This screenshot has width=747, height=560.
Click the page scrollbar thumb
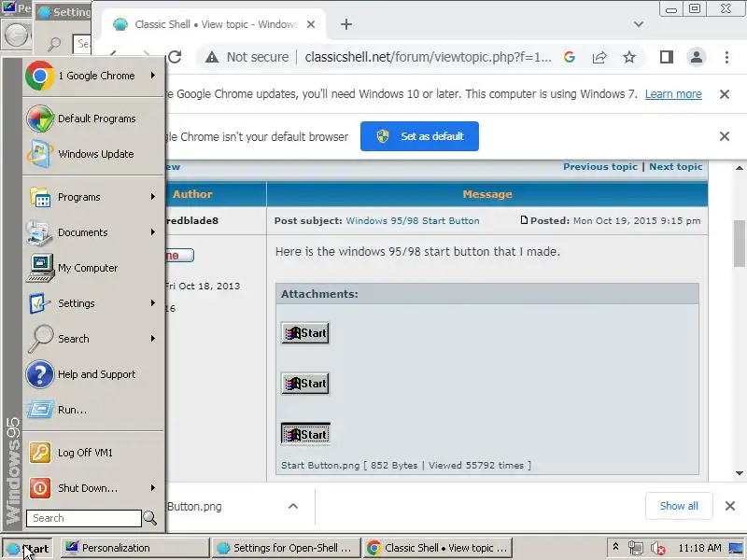(739, 244)
